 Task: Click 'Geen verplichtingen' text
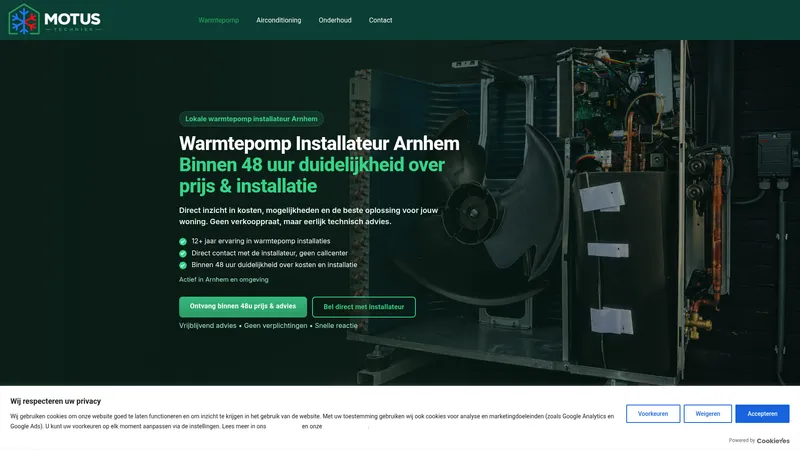click(276, 326)
